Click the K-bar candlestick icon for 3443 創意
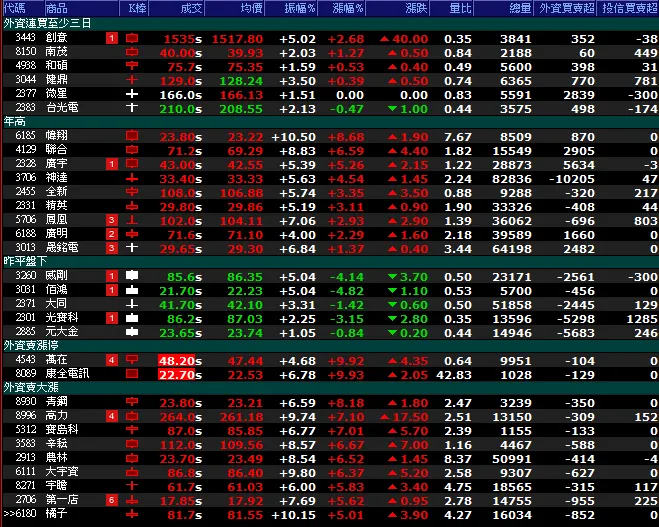Screen dimensions: 659x527 pos(132,39)
